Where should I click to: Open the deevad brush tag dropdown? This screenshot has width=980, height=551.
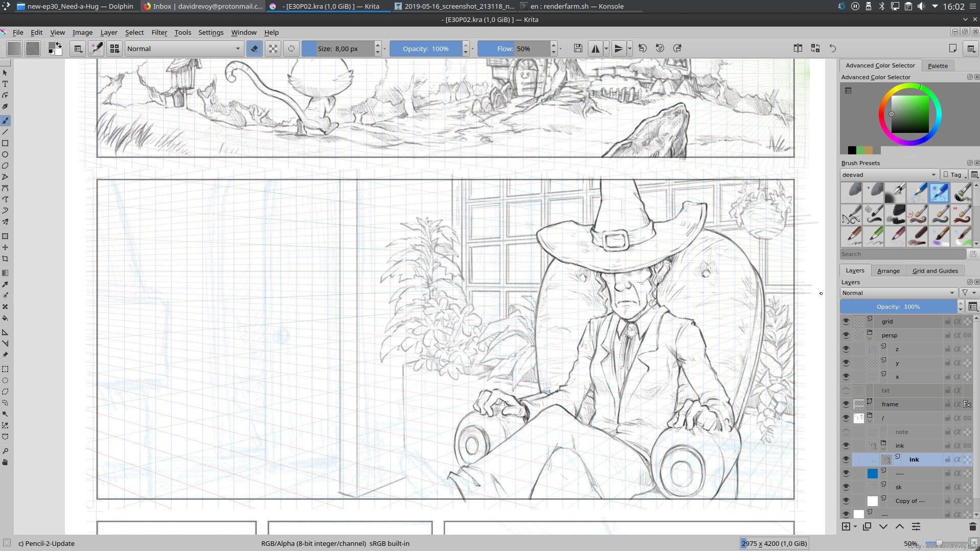888,175
